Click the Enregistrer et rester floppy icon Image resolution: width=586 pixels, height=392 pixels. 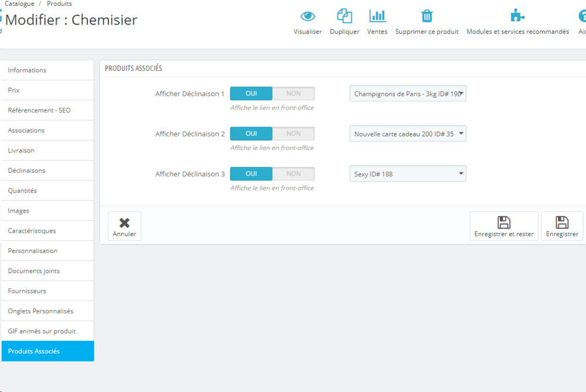pos(504,222)
